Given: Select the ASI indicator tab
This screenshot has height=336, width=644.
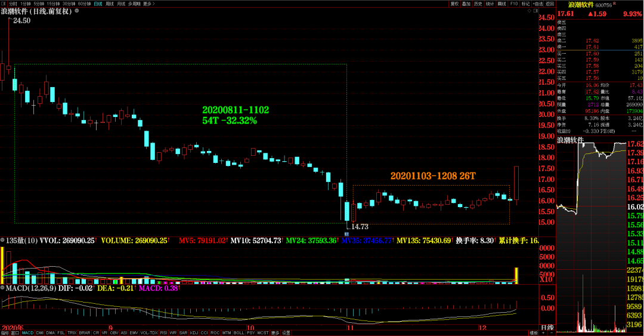Looking at the screenshot, I should pyautogui.click(x=124, y=332).
